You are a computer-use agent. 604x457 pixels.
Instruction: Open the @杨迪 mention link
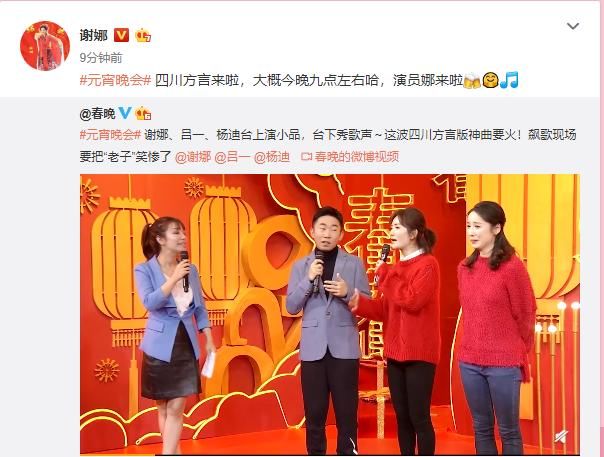(272, 157)
